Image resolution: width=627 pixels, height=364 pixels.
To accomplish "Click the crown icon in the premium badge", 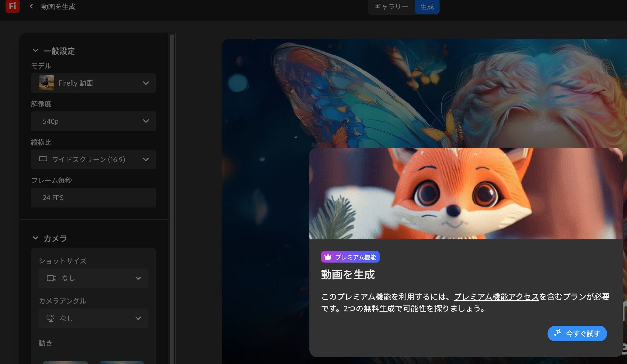I will [x=328, y=257].
